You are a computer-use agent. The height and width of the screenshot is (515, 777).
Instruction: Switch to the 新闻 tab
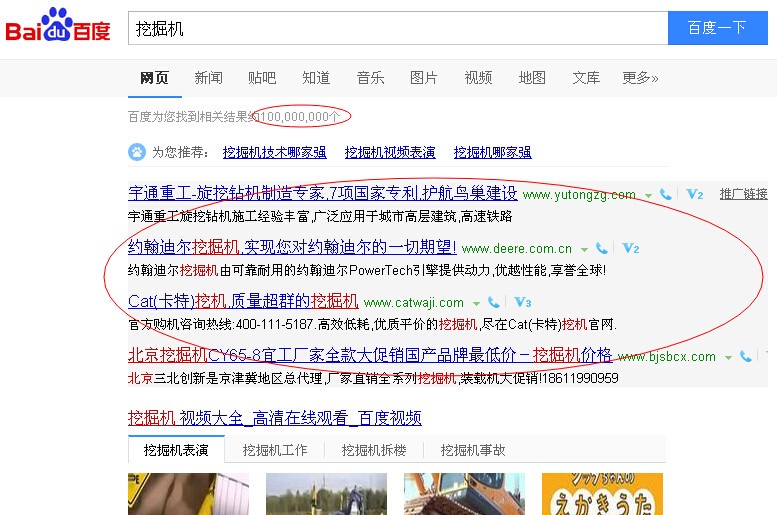coord(208,78)
